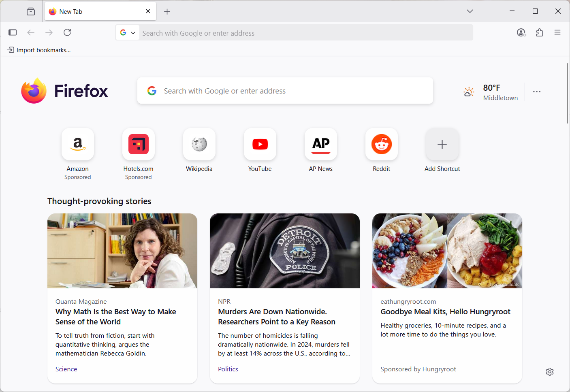The image size is (570, 392).
Task: Open the sidebar panel icon
Action: coord(13,32)
